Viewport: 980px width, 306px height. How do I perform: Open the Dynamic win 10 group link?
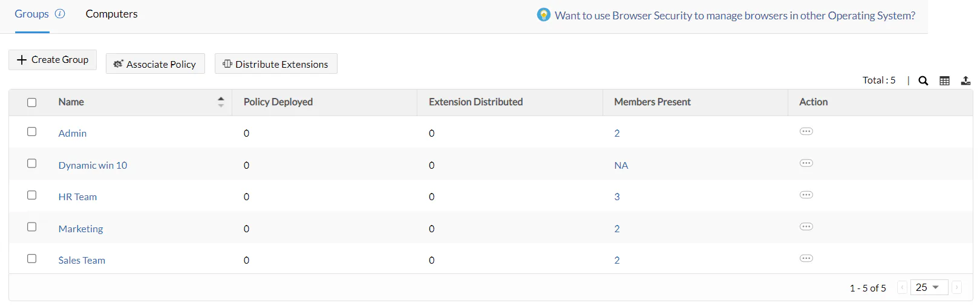point(93,165)
